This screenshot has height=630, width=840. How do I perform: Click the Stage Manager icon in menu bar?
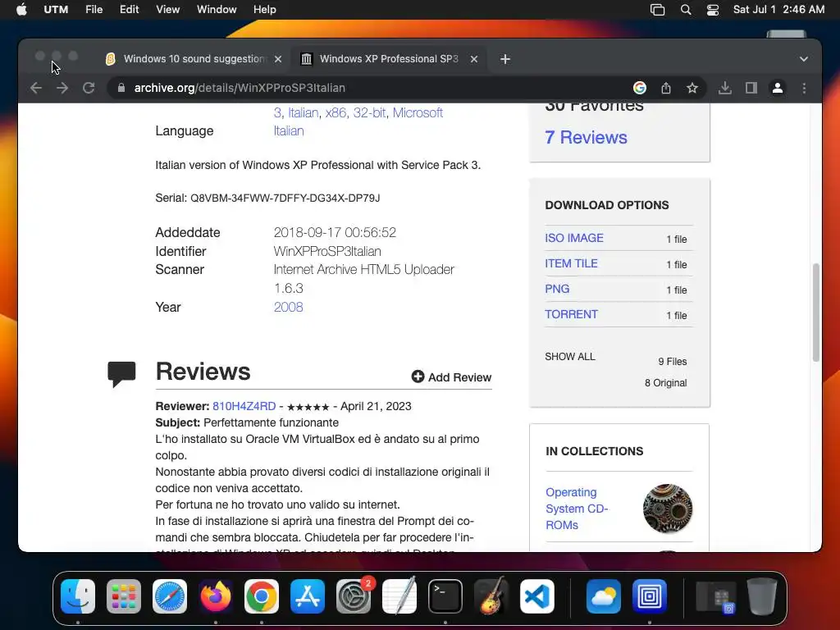coord(657,10)
